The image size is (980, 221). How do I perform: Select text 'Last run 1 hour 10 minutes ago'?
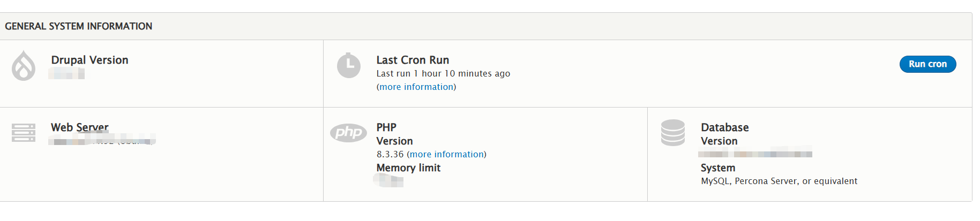[x=443, y=74]
